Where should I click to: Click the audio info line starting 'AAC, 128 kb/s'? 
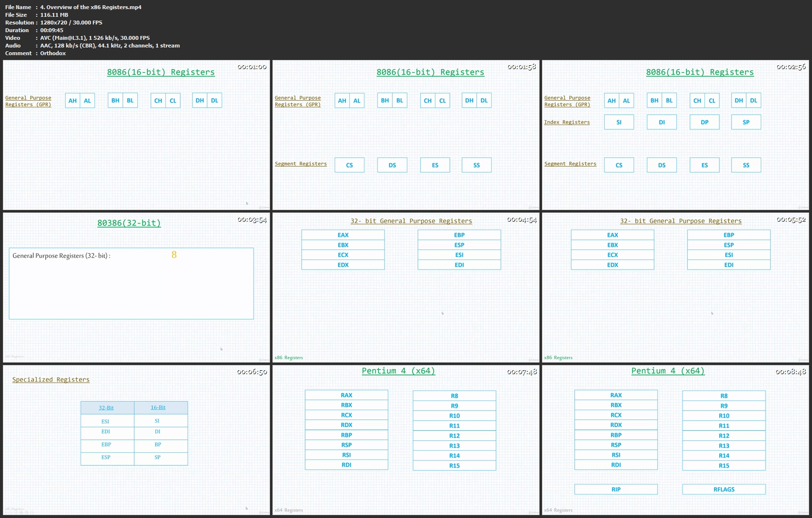110,46
